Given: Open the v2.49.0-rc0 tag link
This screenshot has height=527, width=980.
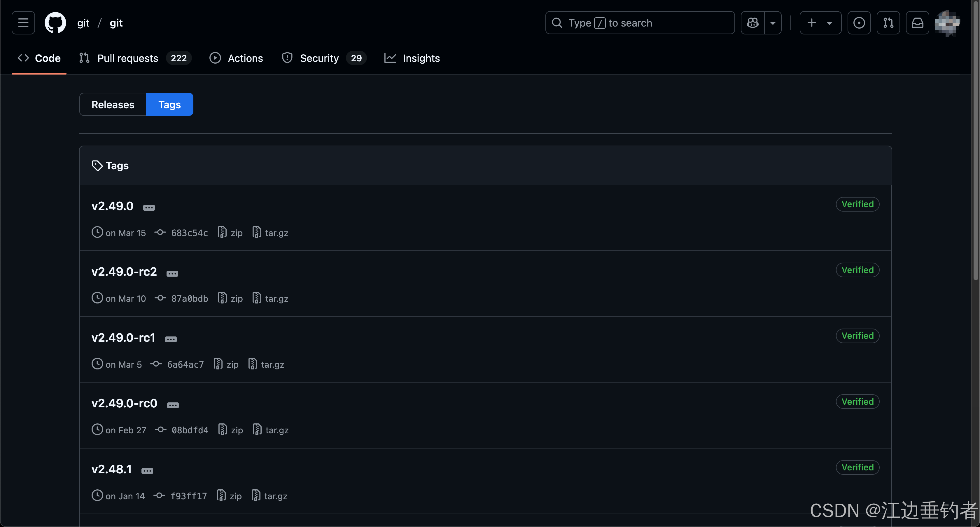Looking at the screenshot, I should click(x=124, y=403).
